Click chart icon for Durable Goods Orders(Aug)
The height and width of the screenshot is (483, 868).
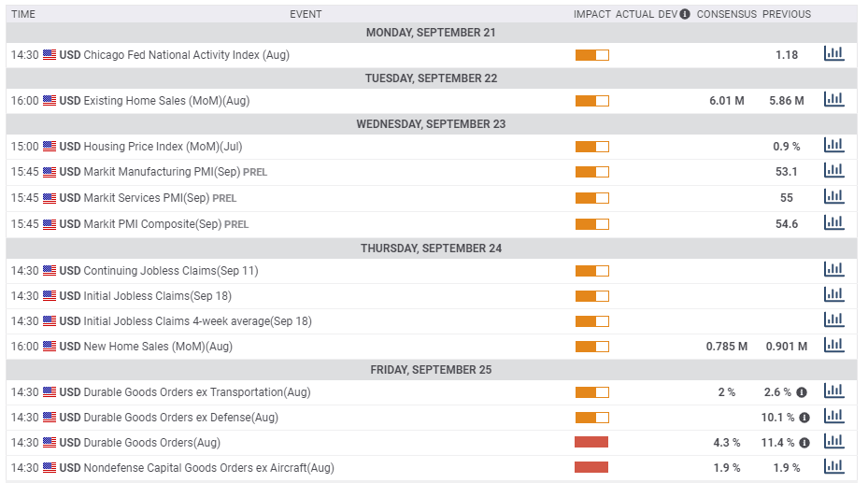click(x=833, y=442)
